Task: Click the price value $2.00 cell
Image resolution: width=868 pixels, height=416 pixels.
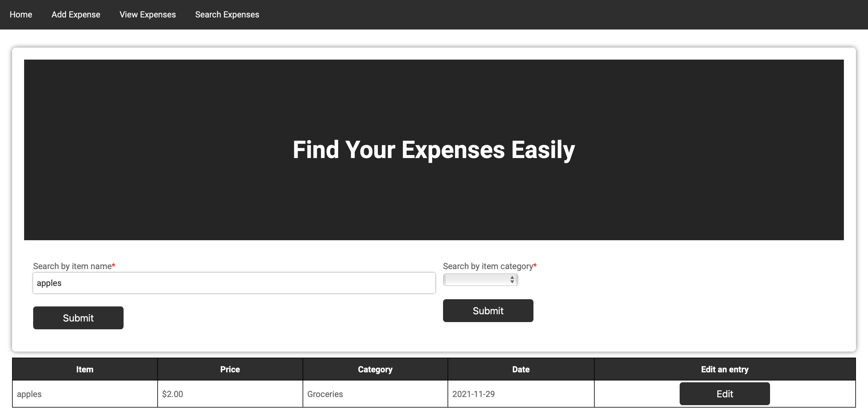Action: [230, 394]
